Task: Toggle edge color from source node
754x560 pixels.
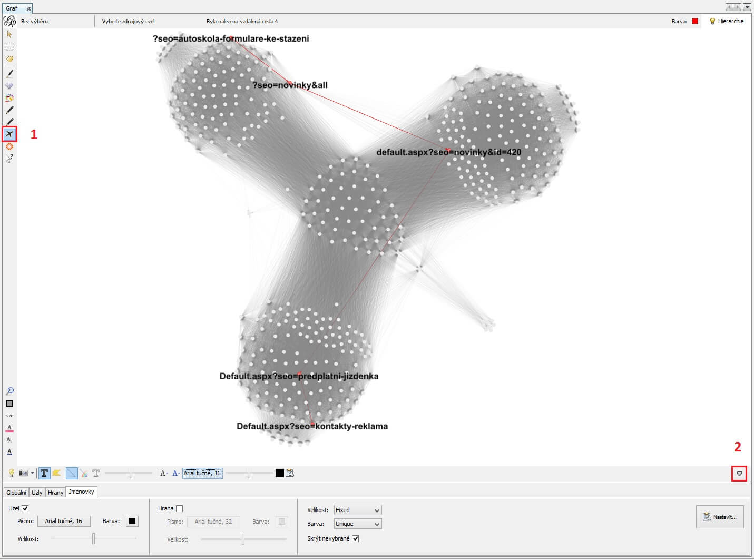Action: (84, 473)
